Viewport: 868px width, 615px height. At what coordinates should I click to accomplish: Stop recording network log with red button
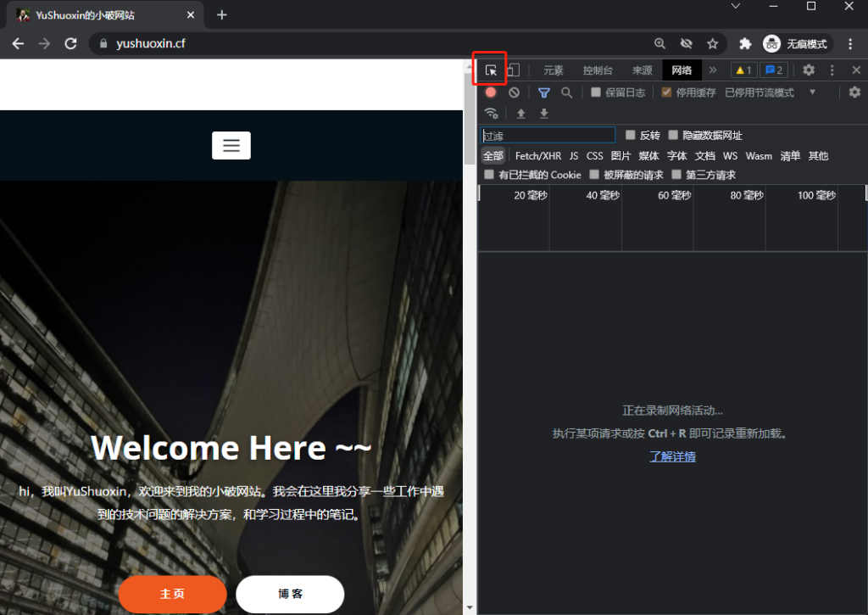pyautogui.click(x=491, y=92)
